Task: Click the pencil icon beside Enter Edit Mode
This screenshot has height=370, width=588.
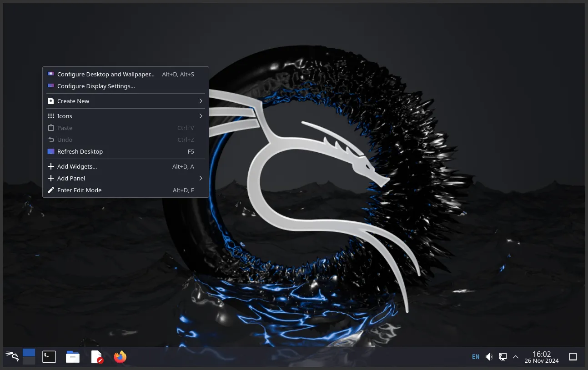Action: click(51, 190)
